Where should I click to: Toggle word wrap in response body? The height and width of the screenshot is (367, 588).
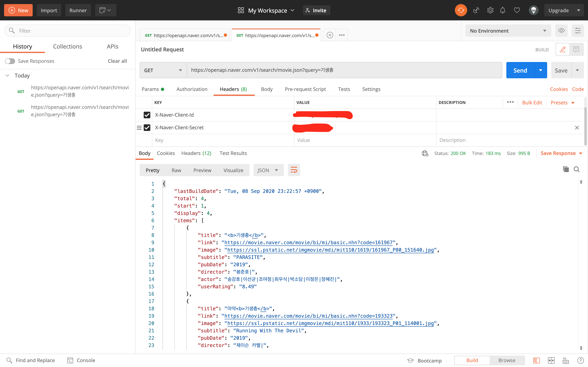point(294,170)
